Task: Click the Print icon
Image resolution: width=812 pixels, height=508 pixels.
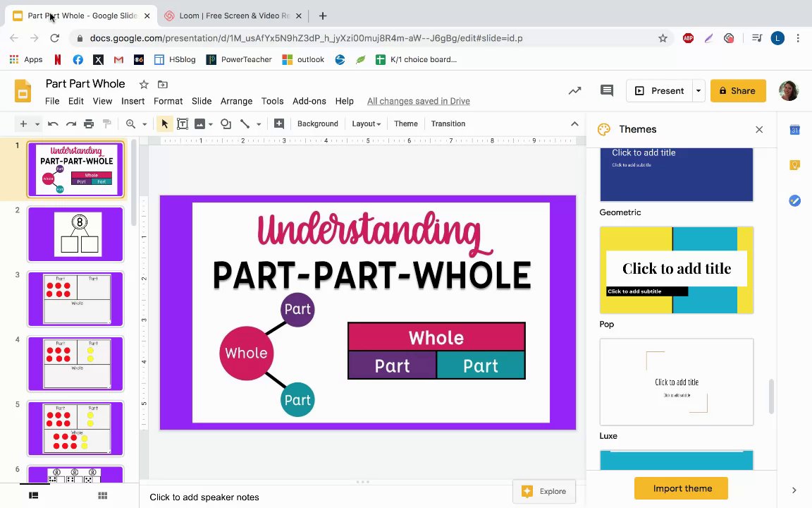Action: pos(89,124)
